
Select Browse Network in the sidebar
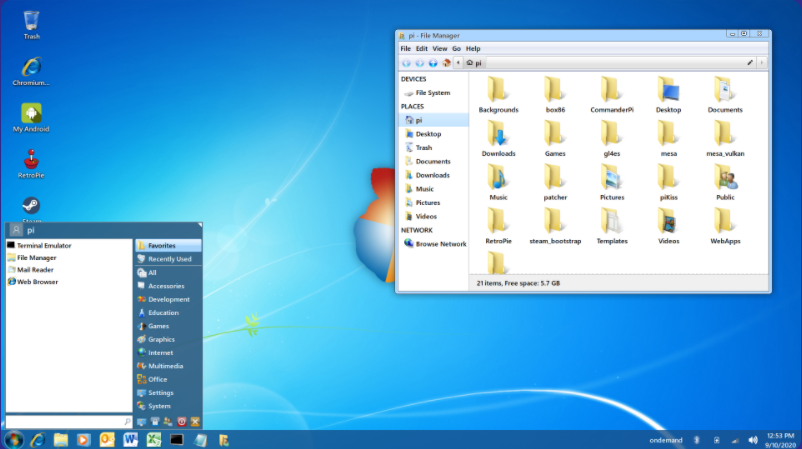pyautogui.click(x=440, y=244)
